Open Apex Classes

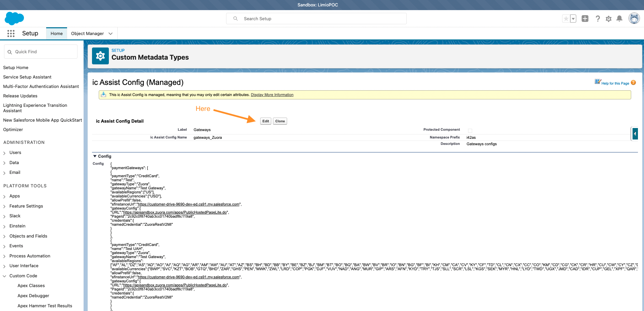31,285
